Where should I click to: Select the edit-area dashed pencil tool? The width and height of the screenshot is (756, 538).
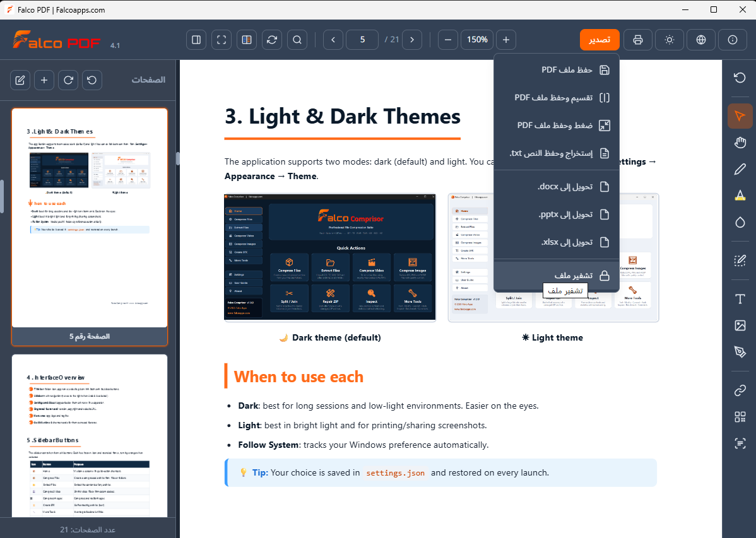(740, 261)
